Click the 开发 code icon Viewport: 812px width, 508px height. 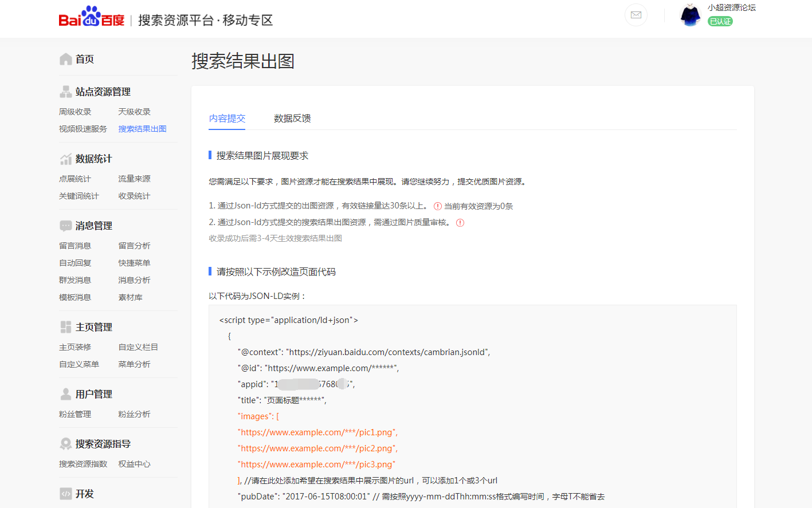pos(66,494)
